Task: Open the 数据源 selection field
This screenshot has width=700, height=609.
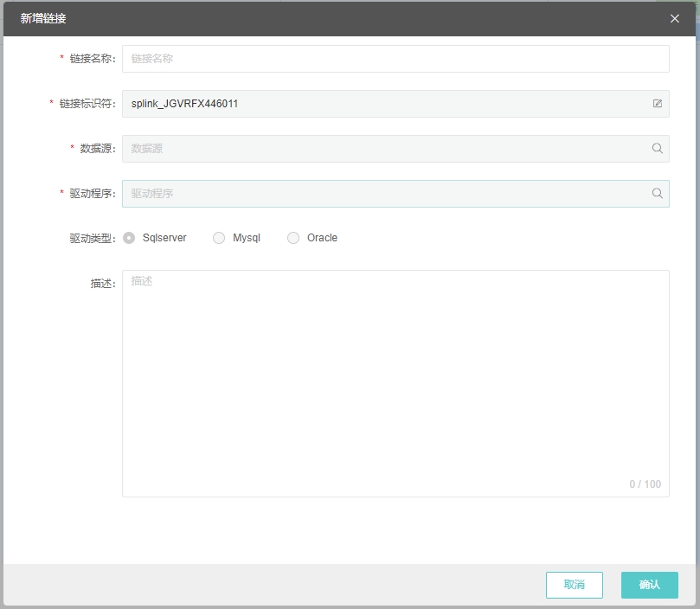Action: click(x=395, y=149)
